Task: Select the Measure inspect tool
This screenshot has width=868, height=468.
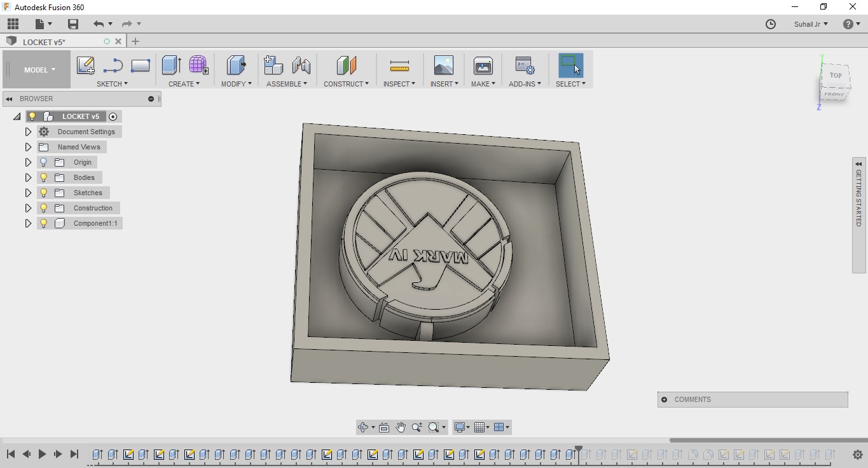Action: tap(399, 65)
